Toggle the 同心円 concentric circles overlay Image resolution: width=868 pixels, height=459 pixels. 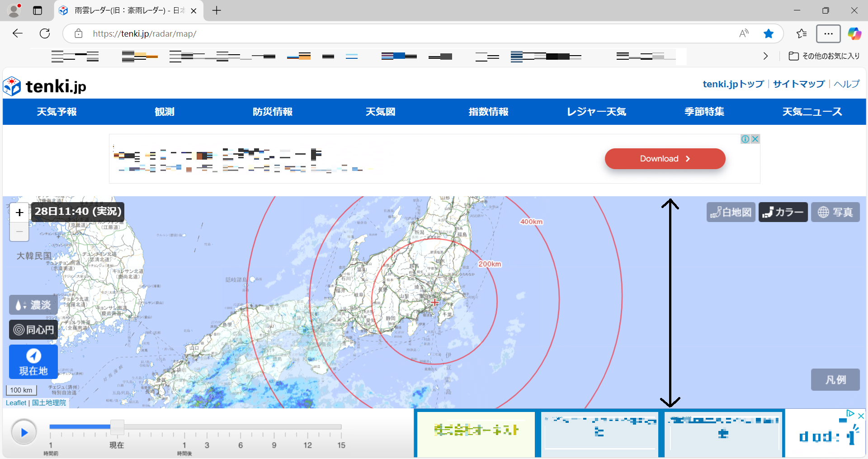point(33,330)
